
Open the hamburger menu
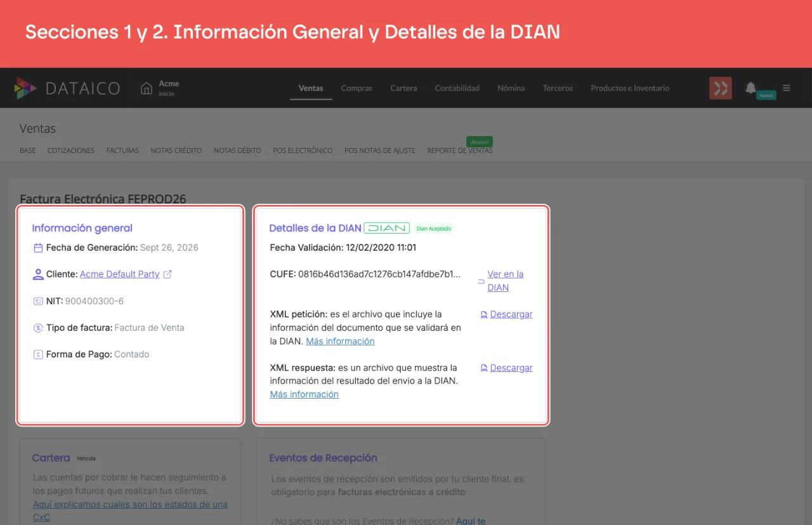pyautogui.click(x=787, y=88)
